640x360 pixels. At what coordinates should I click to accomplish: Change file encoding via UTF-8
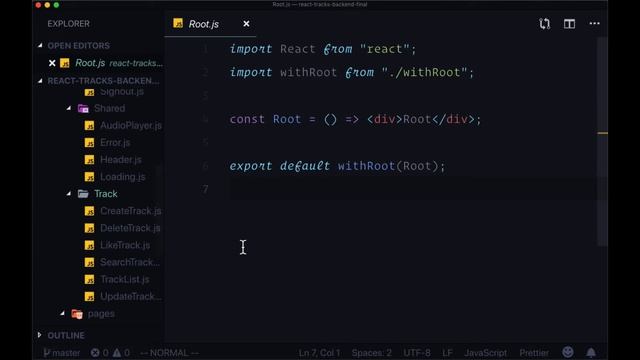417,353
